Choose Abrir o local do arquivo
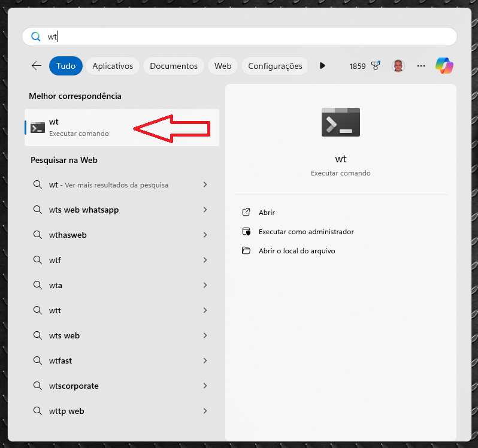478x448 pixels. [297, 251]
